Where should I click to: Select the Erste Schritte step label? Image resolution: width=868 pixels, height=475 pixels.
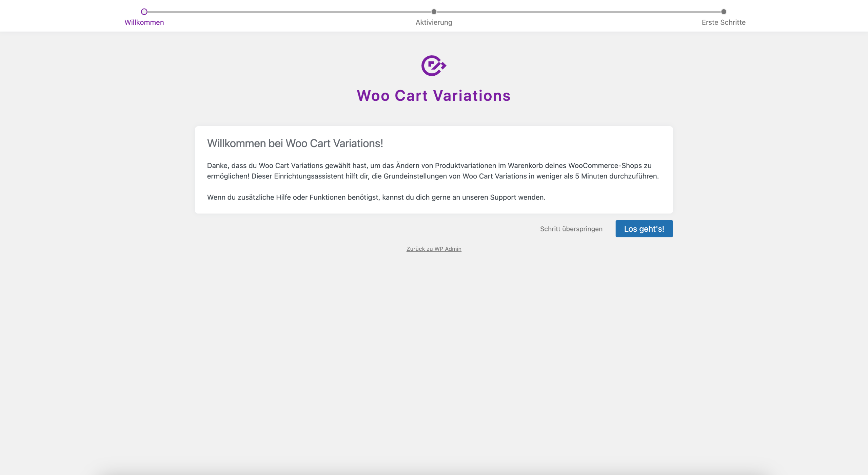(x=723, y=22)
